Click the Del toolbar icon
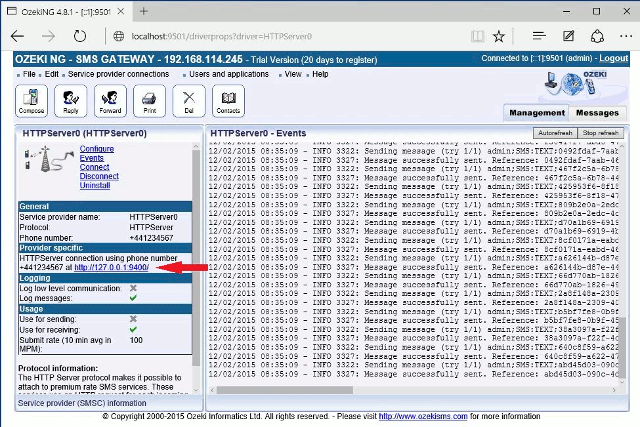Image resolution: width=640 pixels, height=427 pixels. (189, 101)
